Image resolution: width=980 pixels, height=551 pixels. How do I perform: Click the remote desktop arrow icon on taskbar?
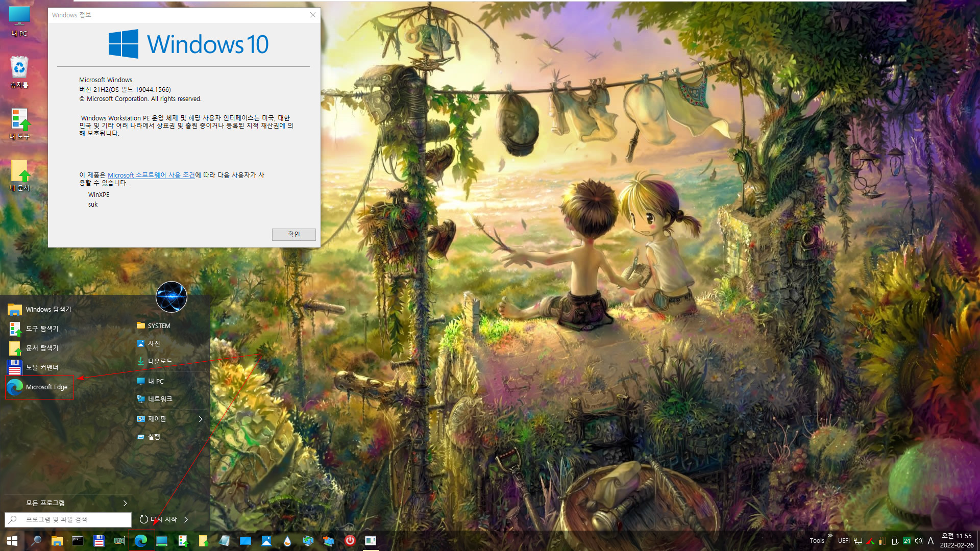329,541
